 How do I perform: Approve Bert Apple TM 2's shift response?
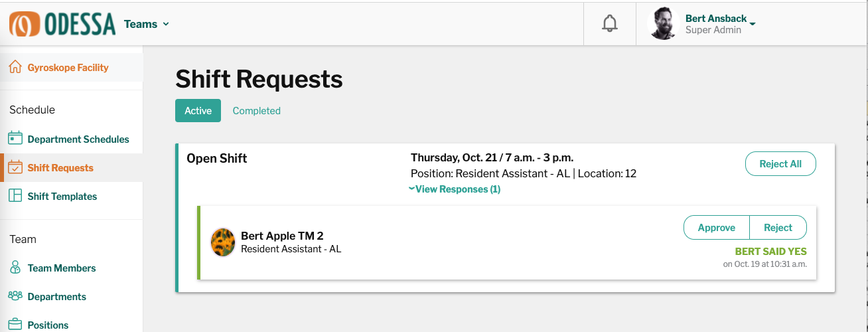pos(716,228)
